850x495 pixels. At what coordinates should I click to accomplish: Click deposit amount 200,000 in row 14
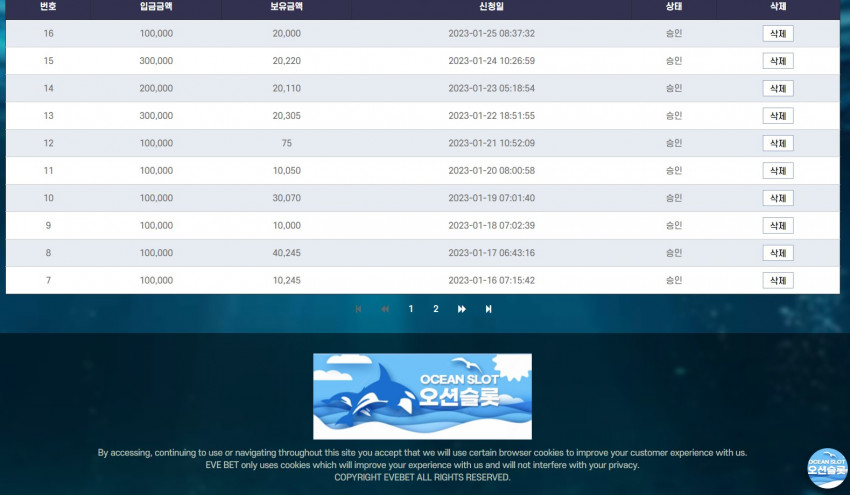pos(156,88)
